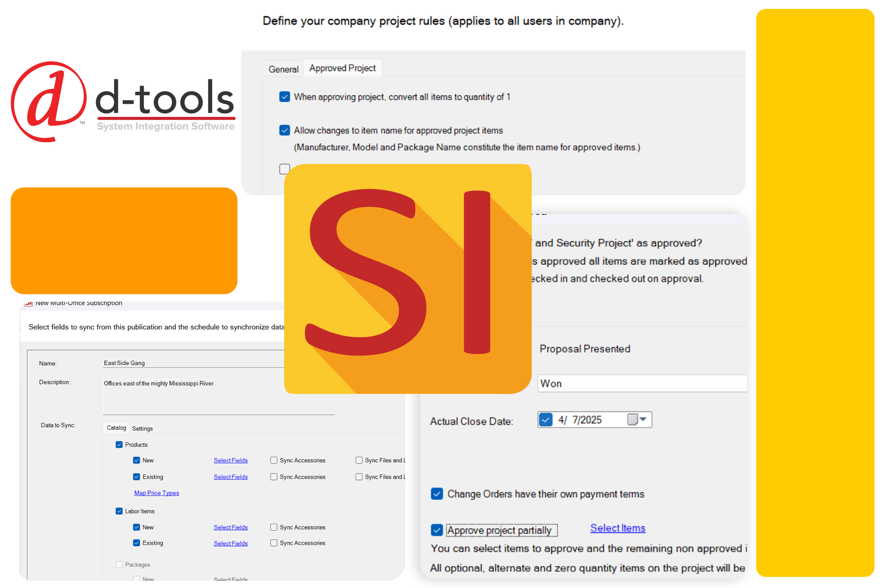Toggle the Actual Close Date checkbox
Image resolution: width=886 pixels, height=588 pixels.
(546, 420)
